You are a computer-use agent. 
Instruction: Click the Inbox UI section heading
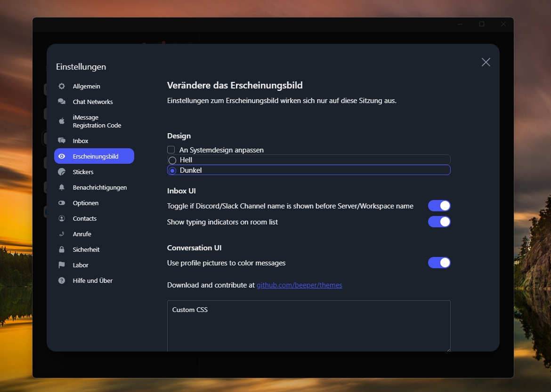pyautogui.click(x=181, y=191)
